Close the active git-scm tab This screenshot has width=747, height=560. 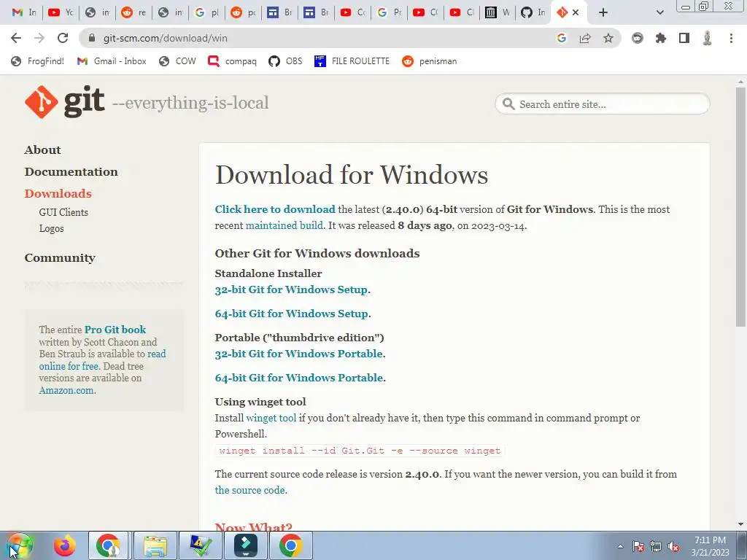(576, 12)
